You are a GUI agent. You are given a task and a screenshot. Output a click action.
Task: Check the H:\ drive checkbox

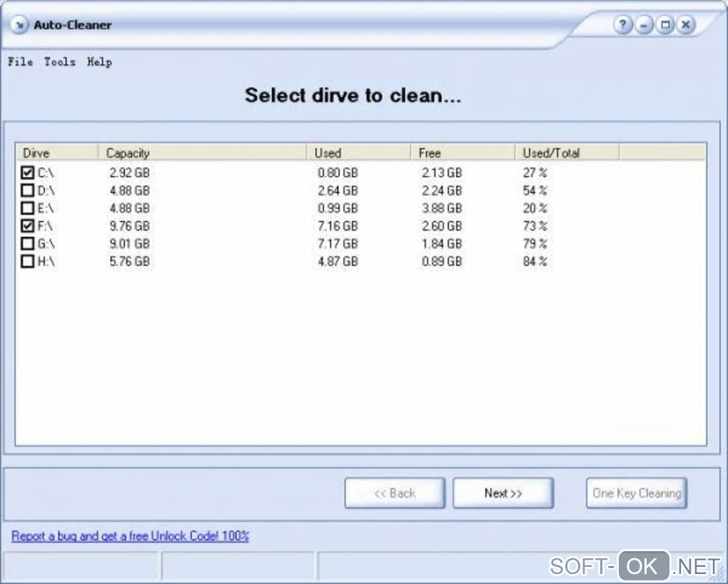[27, 261]
